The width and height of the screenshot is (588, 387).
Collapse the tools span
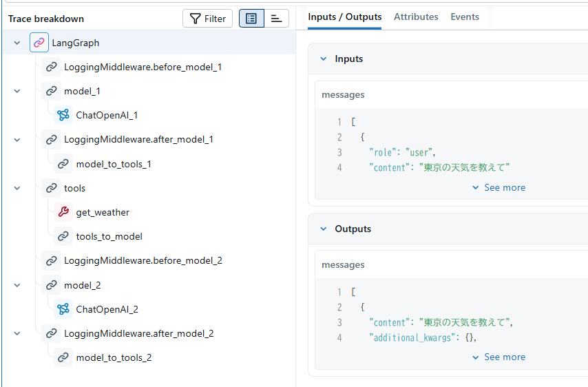coord(17,188)
